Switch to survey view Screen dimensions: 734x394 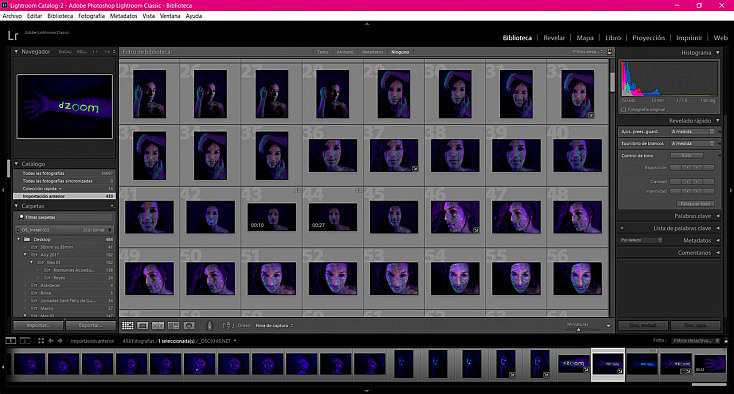[x=174, y=326]
